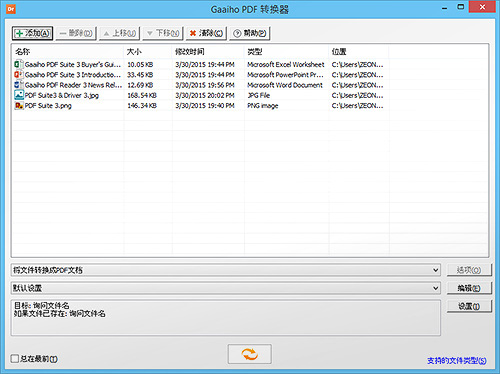500x374 pixels.
Task: Click the Settings (设置) button
Action: (469, 306)
